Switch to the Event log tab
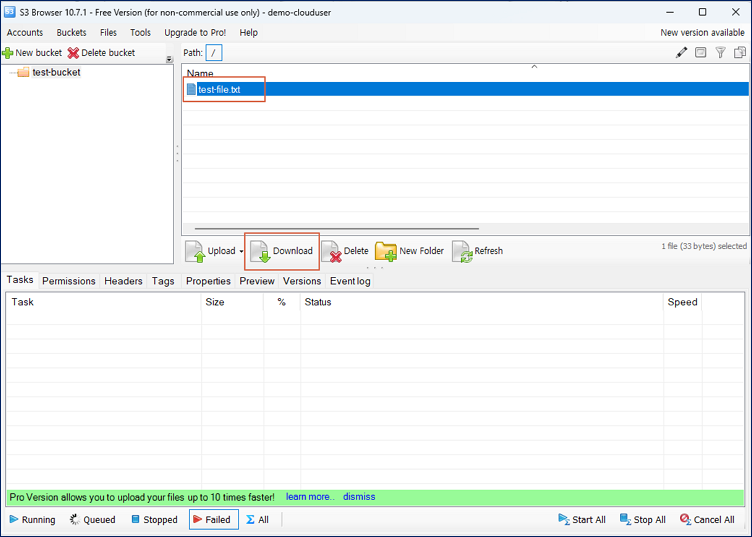 point(350,281)
